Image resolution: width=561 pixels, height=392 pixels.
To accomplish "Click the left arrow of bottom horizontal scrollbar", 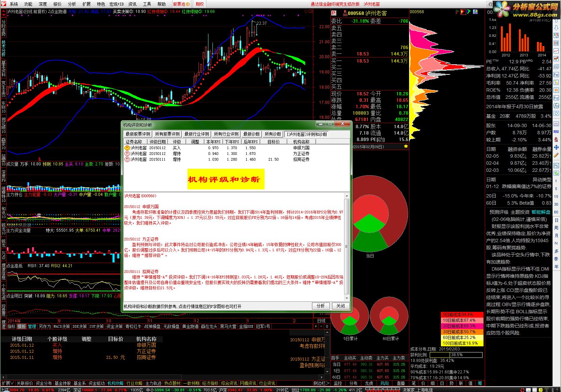I will [3, 376].
